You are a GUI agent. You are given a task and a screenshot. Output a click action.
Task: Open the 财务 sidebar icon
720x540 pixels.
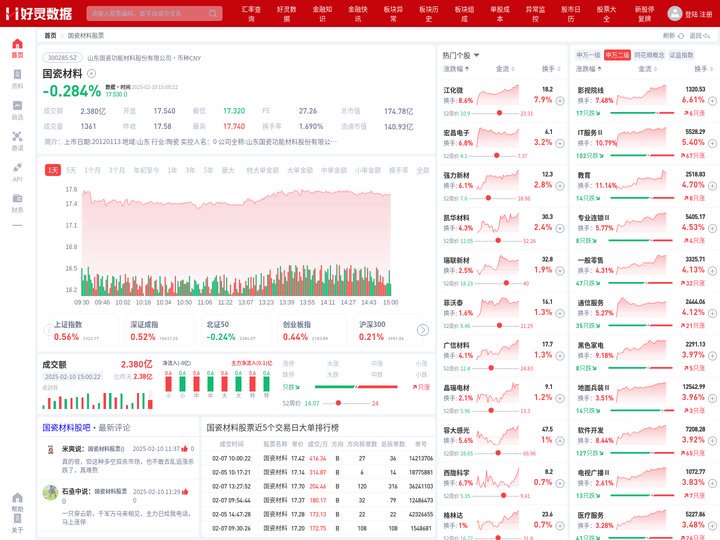(17, 203)
